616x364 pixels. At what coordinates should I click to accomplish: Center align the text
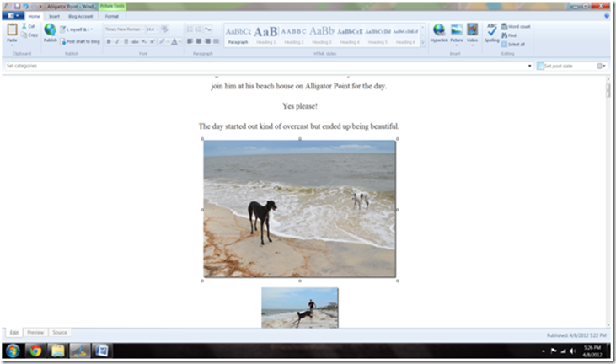tap(198, 41)
